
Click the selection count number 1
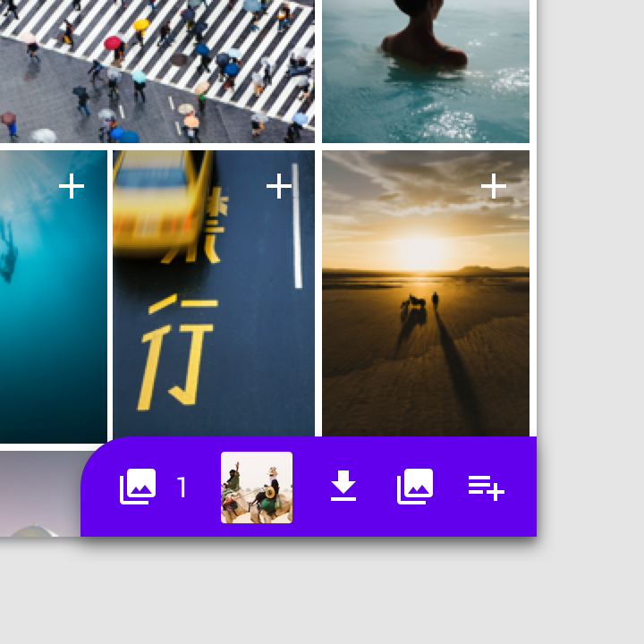182,487
